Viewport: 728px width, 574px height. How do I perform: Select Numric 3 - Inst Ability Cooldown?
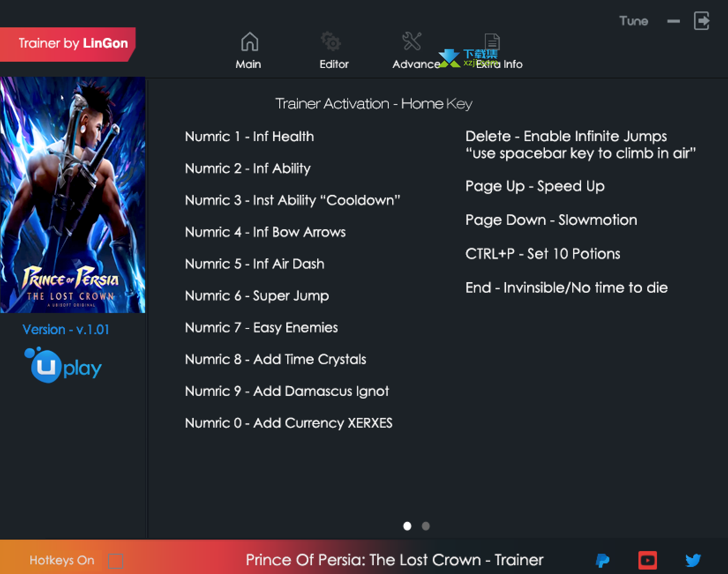click(x=293, y=200)
